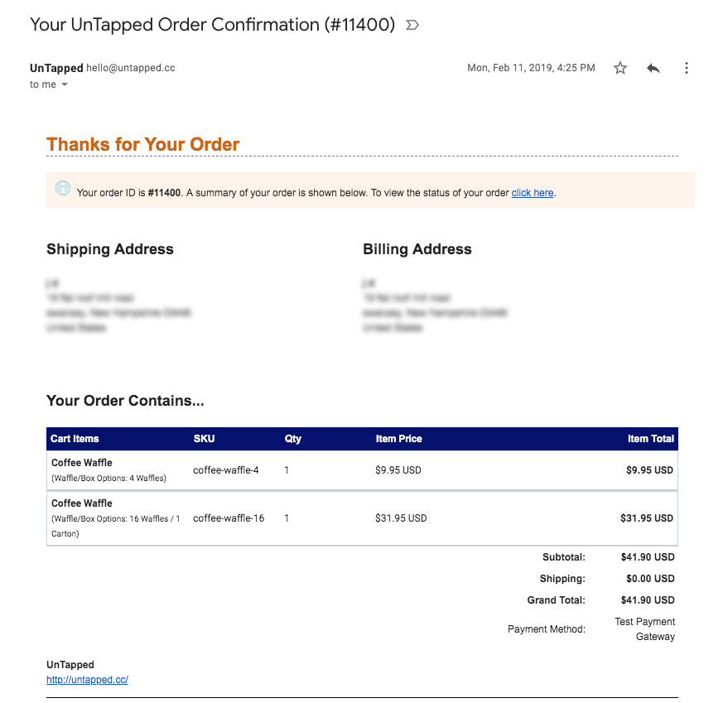728x703 pixels.
Task: Click the importance marker beside the subject
Action: [x=412, y=25]
